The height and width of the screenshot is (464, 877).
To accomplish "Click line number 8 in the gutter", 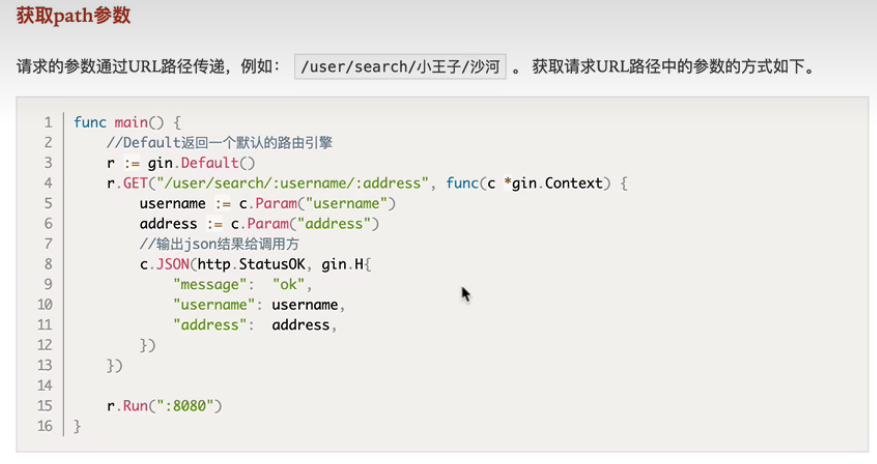I will 48,264.
